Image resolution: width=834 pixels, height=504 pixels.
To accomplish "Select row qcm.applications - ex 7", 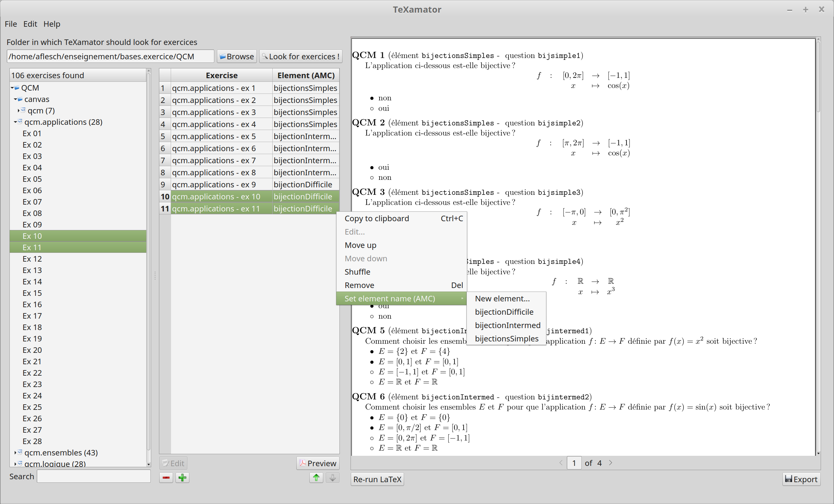I will (x=221, y=160).
